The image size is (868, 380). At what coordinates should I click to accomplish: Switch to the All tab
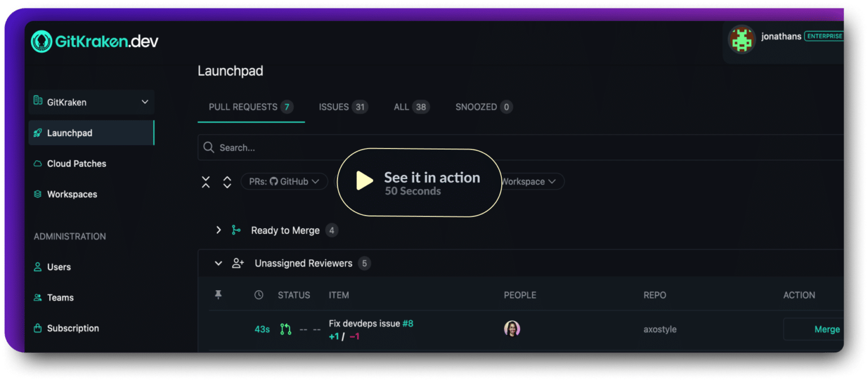point(411,107)
